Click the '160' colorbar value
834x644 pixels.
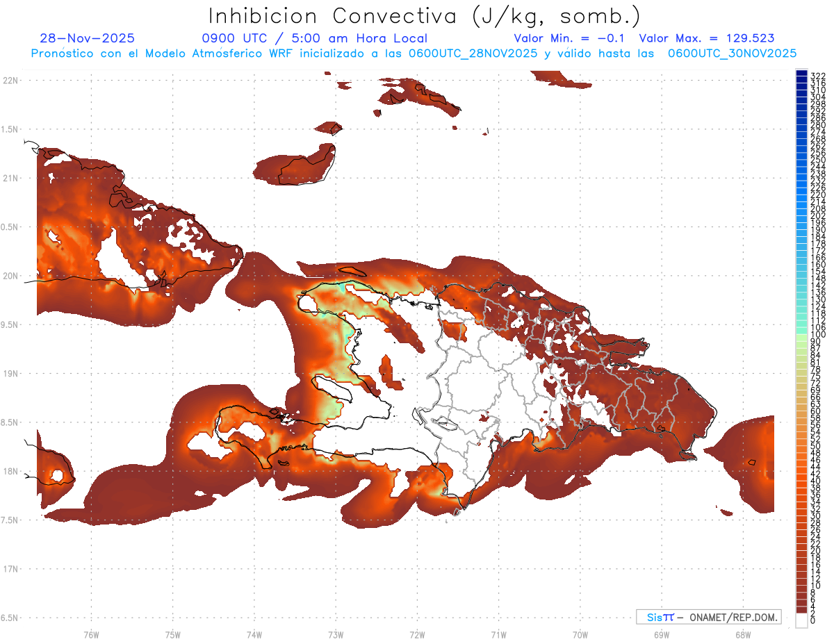point(817,265)
